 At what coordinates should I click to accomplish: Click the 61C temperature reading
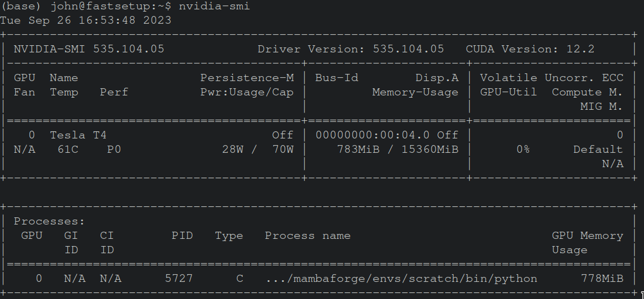pos(68,149)
